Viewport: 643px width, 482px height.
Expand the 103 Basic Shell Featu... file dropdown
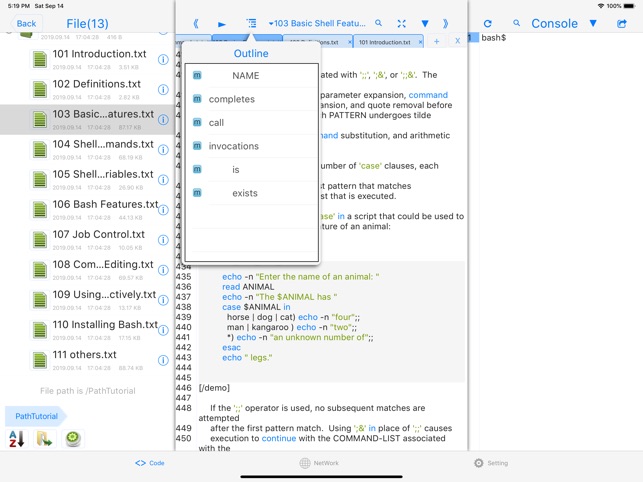[x=317, y=23]
